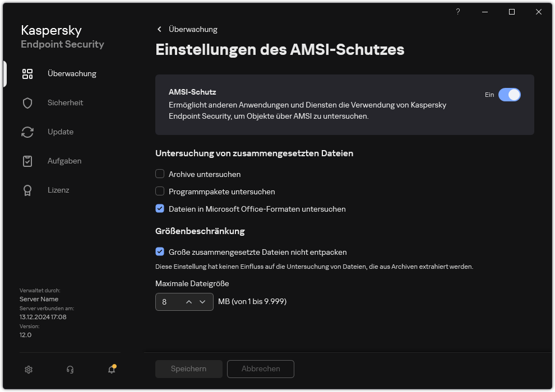Open Überwachung via the grid icon
This screenshot has height=392, width=555.
27,73
